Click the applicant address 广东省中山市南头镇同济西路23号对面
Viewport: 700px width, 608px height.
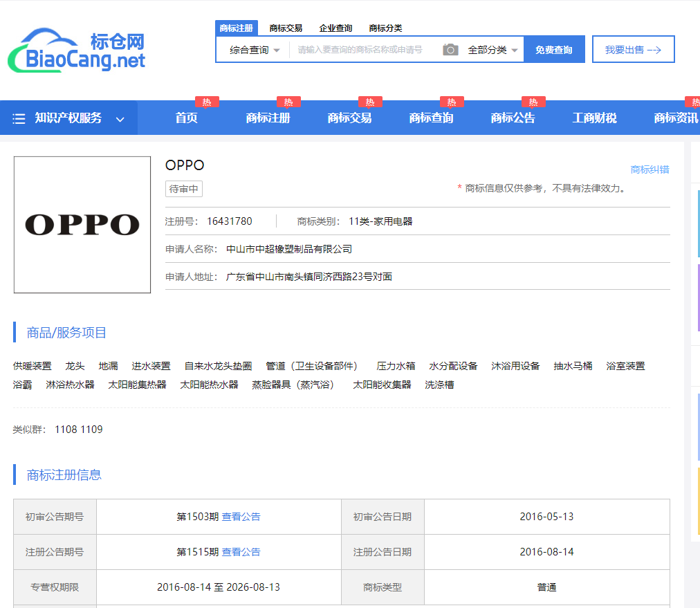(309, 277)
